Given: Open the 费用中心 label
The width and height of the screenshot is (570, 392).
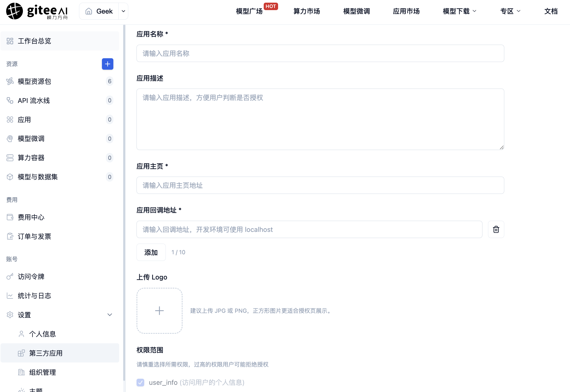Looking at the screenshot, I should click(x=31, y=218).
